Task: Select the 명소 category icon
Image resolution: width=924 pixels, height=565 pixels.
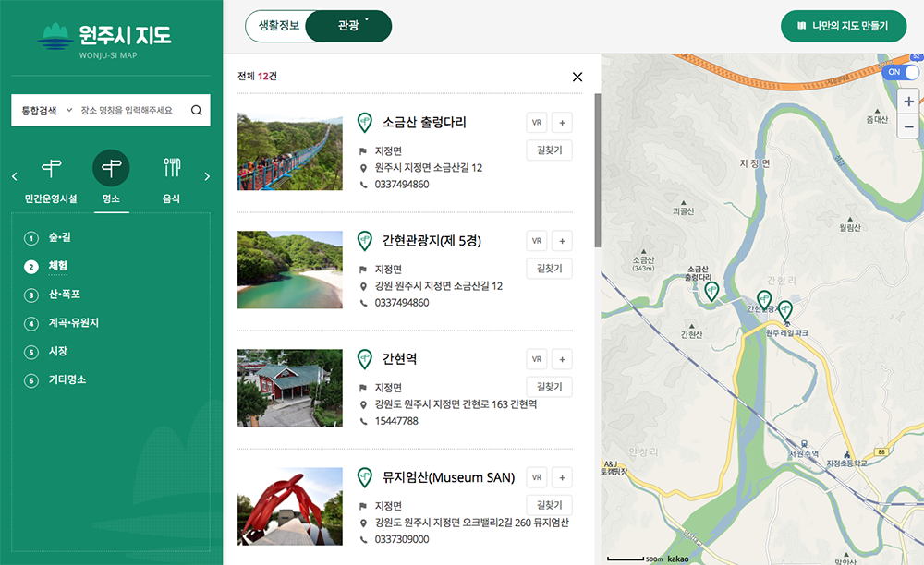Action: (x=112, y=168)
